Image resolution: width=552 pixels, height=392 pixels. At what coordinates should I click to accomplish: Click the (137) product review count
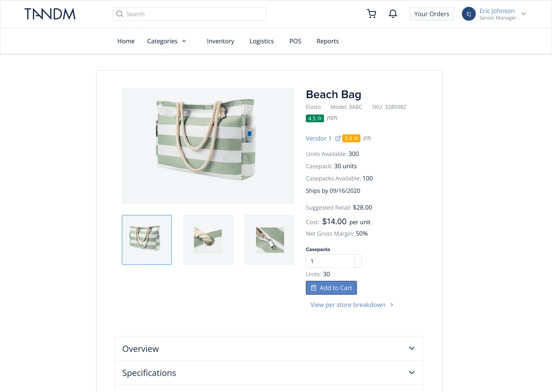click(x=332, y=118)
